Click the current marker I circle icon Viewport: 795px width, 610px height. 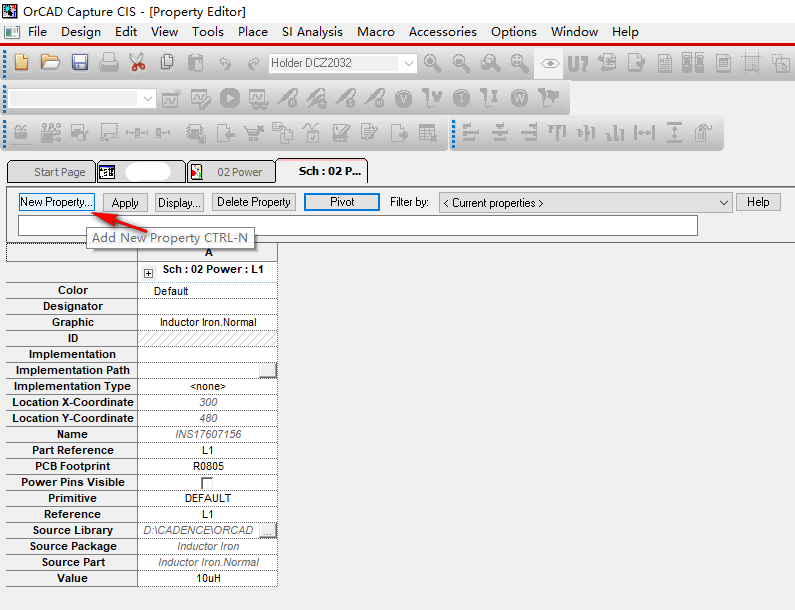(461, 98)
